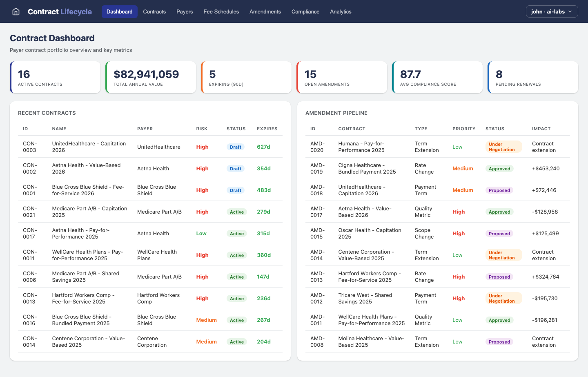588x377 pixels.
Task: Navigate to Fee Schedules
Action: 221,11
